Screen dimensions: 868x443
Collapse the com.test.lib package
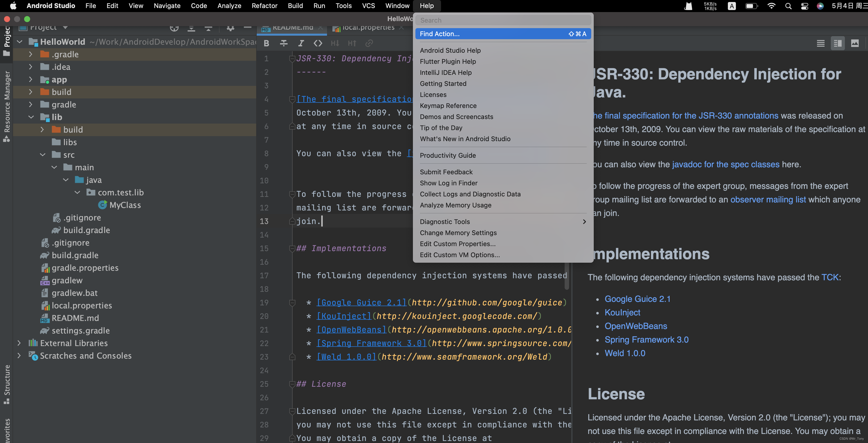coord(77,192)
